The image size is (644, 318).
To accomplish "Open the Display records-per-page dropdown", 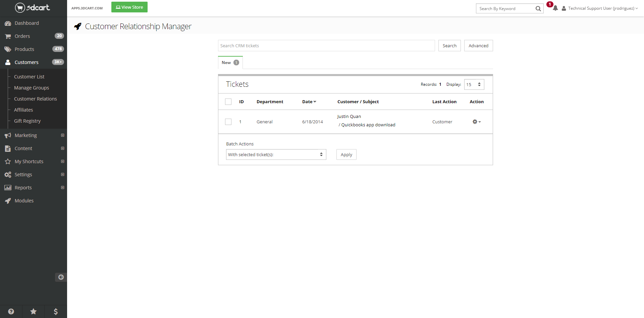I will 474,84.
